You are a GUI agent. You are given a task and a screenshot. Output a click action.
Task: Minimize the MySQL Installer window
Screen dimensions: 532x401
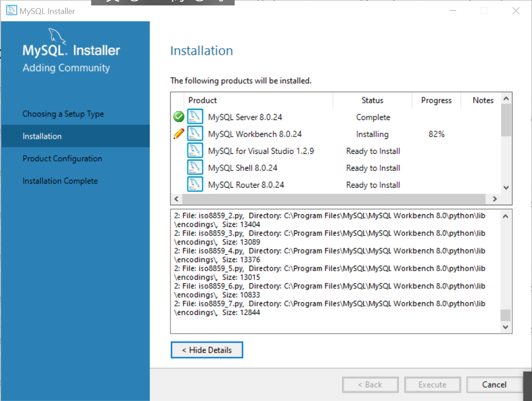(x=453, y=11)
